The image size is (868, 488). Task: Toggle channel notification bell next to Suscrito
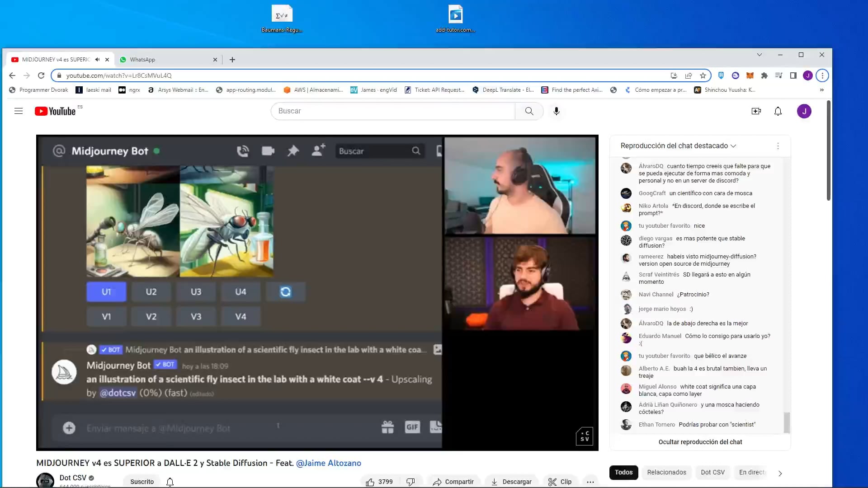(170, 482)
